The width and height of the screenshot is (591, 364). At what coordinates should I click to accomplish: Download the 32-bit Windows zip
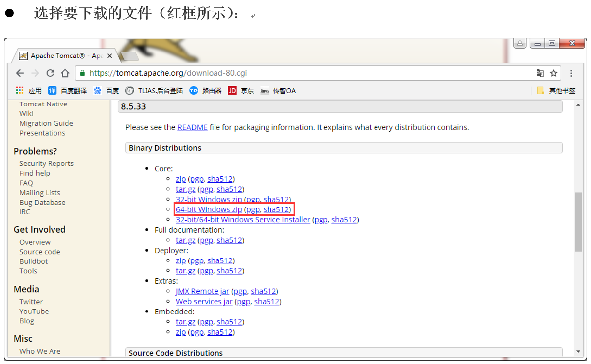click(x=209, y=199)
